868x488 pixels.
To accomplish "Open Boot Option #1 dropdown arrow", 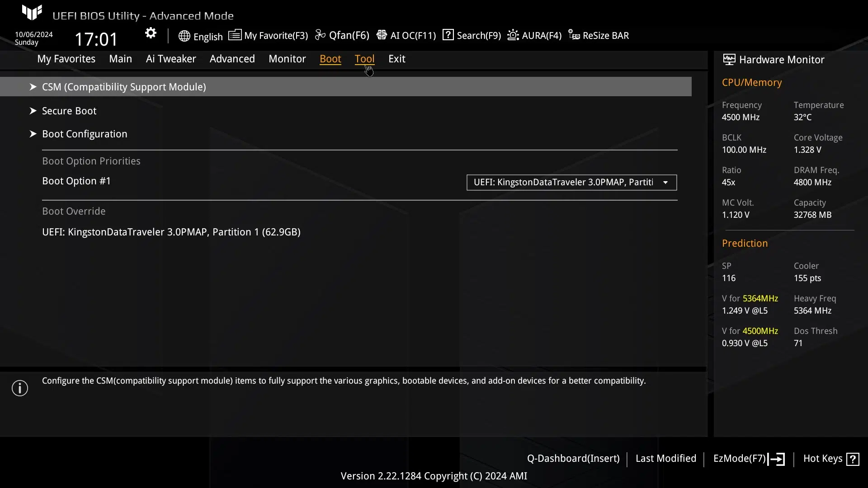I will pos(665,183).
